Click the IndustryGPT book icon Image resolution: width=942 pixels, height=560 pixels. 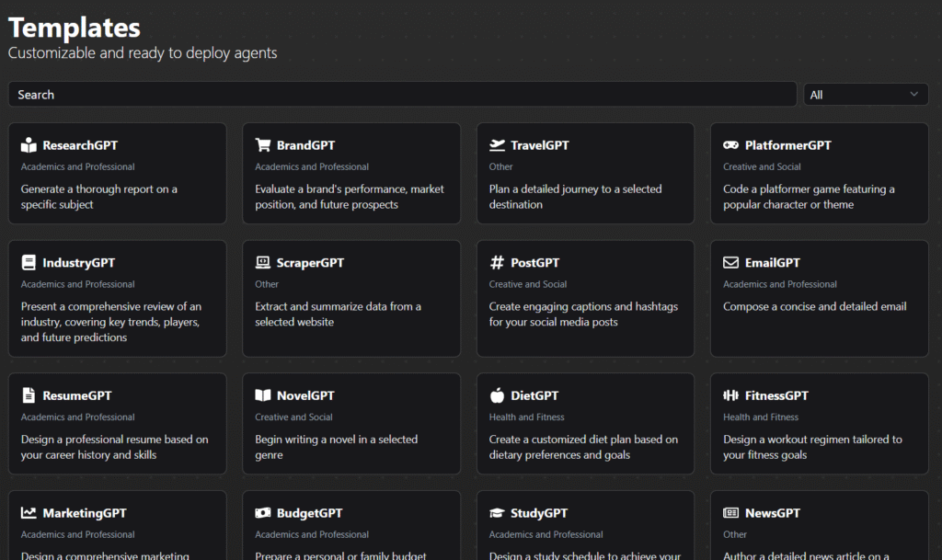pos(29,262)
